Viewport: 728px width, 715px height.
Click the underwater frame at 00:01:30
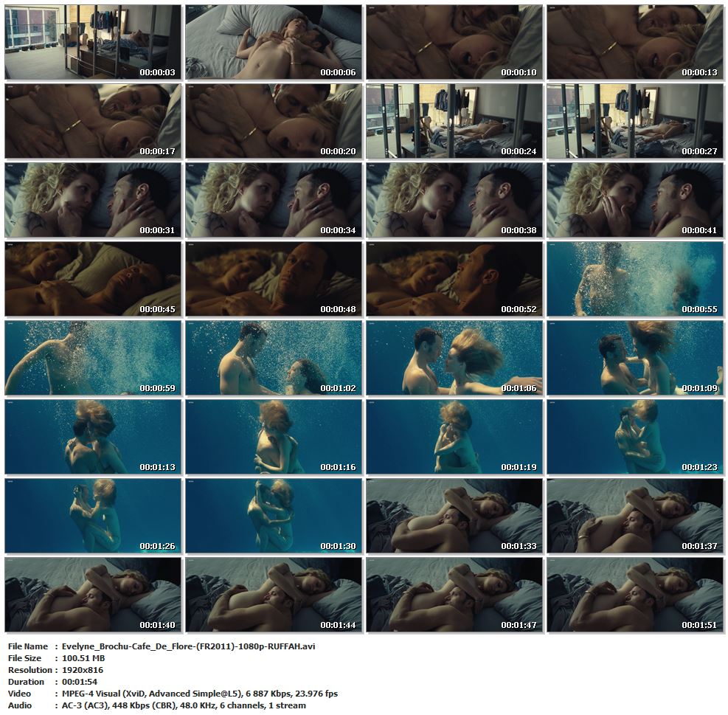pos(274,517)
